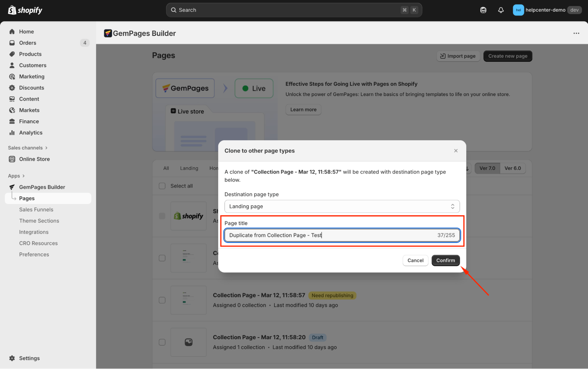Open Analytics via bar chart icon

coord(12,133)
